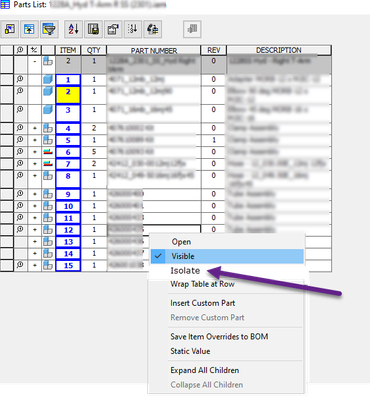
Task: Click assembly icon for item 10
Action: click(48, 206)
